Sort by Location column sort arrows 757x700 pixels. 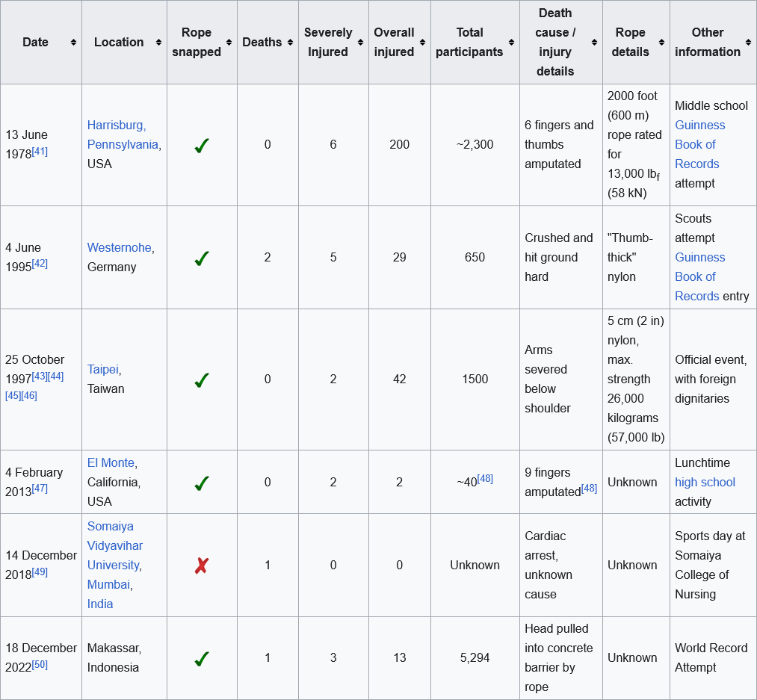(158, 43)
